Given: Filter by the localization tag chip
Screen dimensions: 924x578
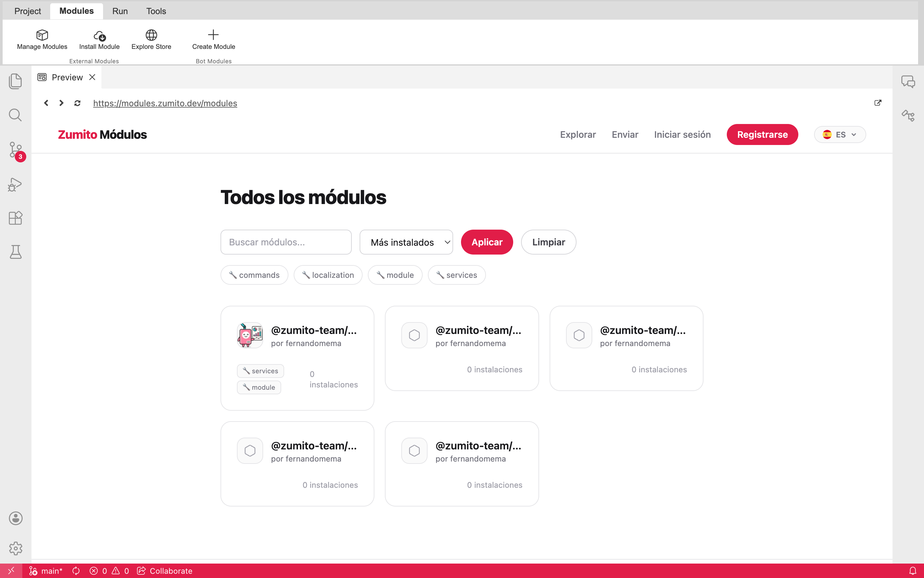Looking at the screenshot, I should 327,275.
